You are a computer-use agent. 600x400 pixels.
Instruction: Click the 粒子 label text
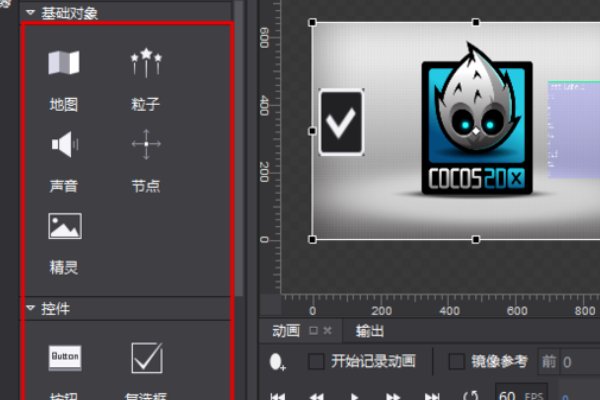pos(146,104)
